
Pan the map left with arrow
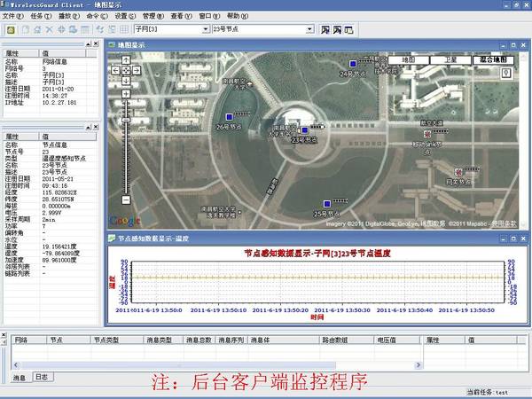[x=115, y=71]
